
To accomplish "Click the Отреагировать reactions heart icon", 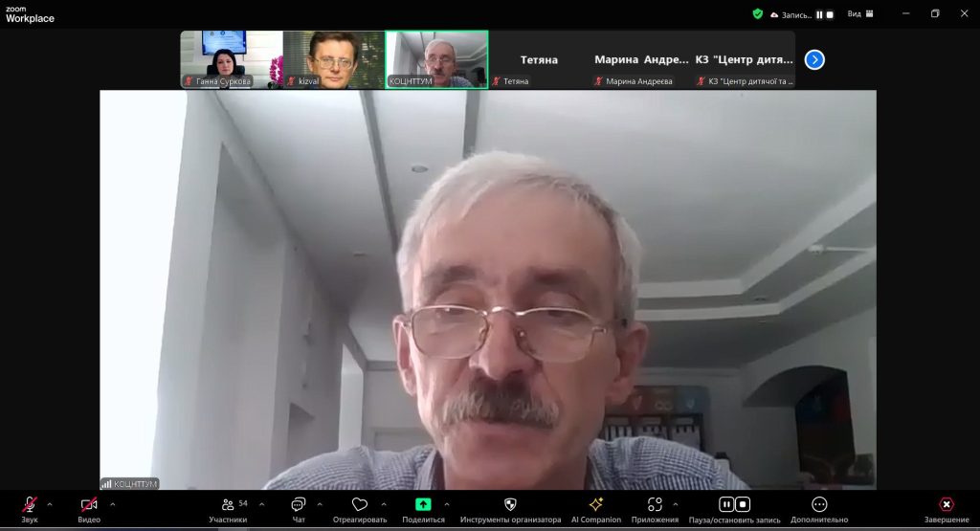I will (360, 505).
